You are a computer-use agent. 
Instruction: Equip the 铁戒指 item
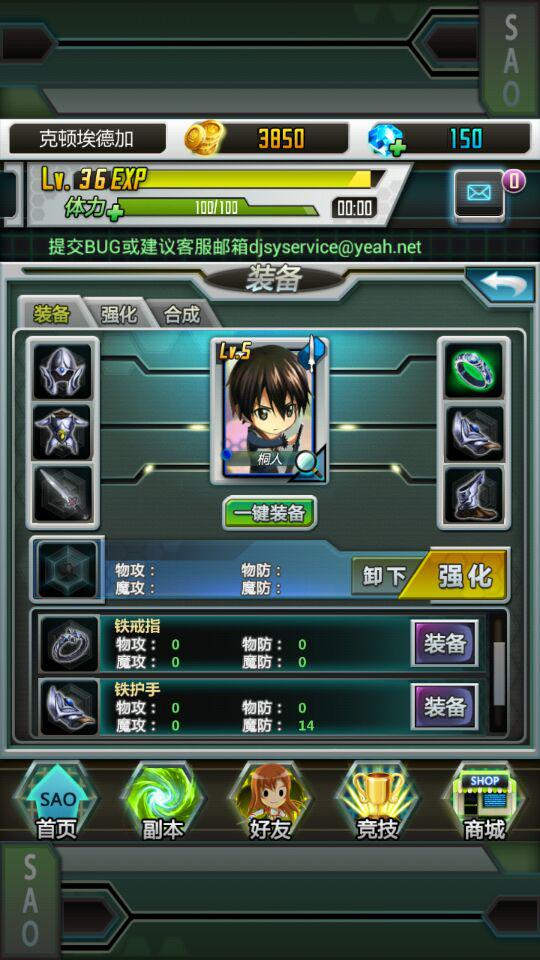point(445,643)
